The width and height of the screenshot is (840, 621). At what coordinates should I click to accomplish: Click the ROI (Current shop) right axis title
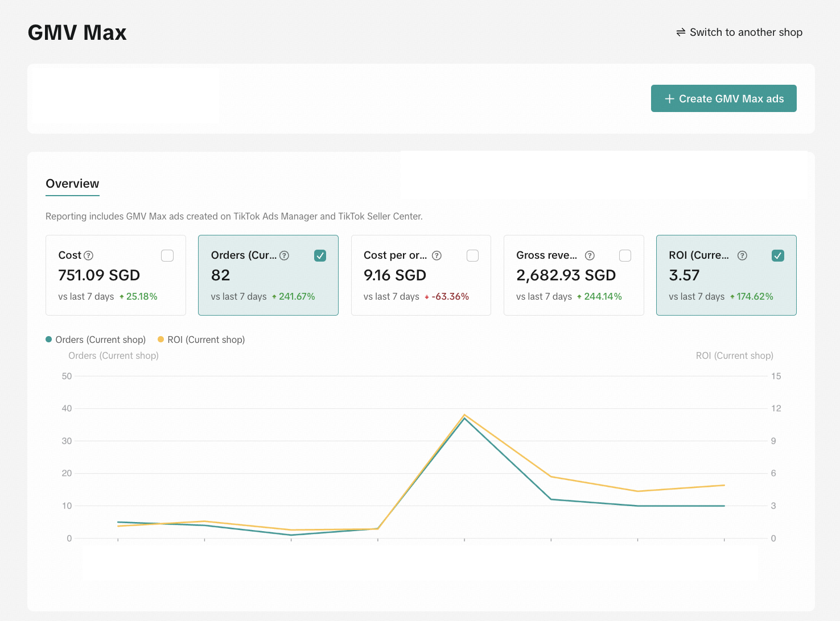coord(735,356)
